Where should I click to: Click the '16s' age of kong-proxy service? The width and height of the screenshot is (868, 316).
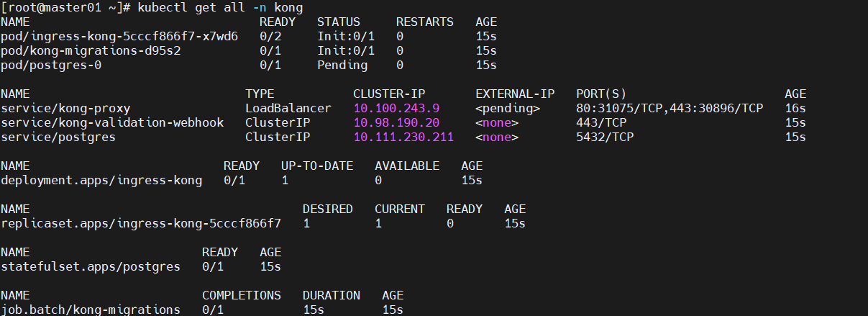click(x=795, y=108)
